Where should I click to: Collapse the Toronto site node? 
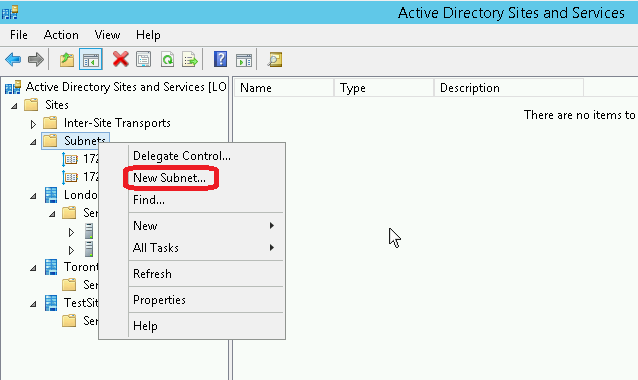click(33, 268)
